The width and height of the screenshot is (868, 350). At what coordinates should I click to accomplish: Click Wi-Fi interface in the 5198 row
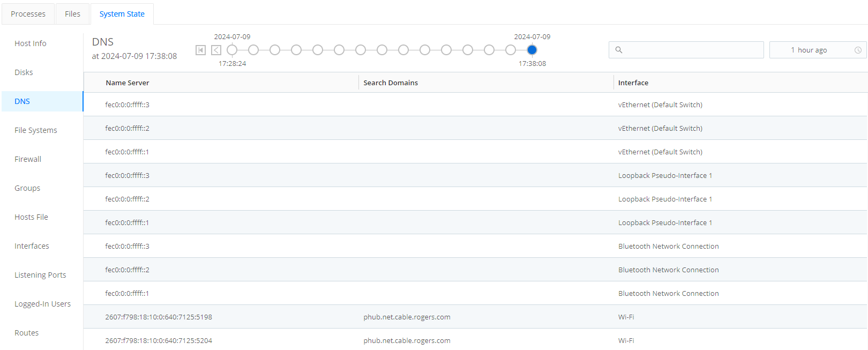[x=626, y=317]
